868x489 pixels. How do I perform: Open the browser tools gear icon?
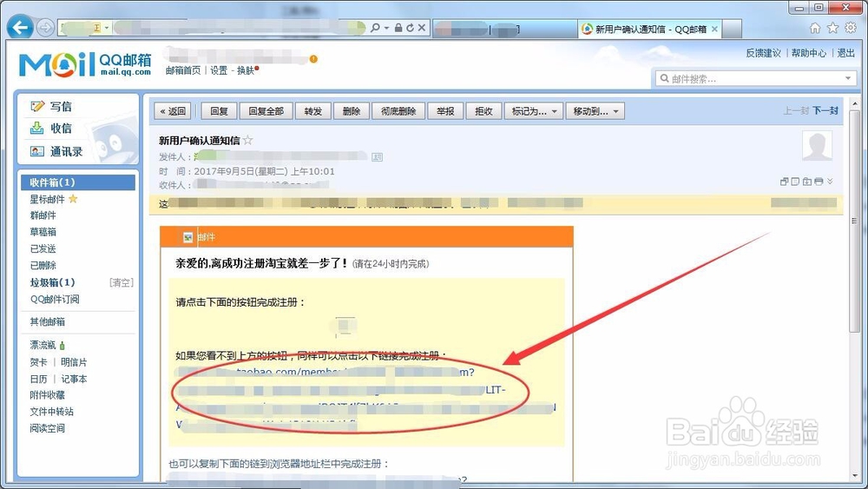coord(851,28)
